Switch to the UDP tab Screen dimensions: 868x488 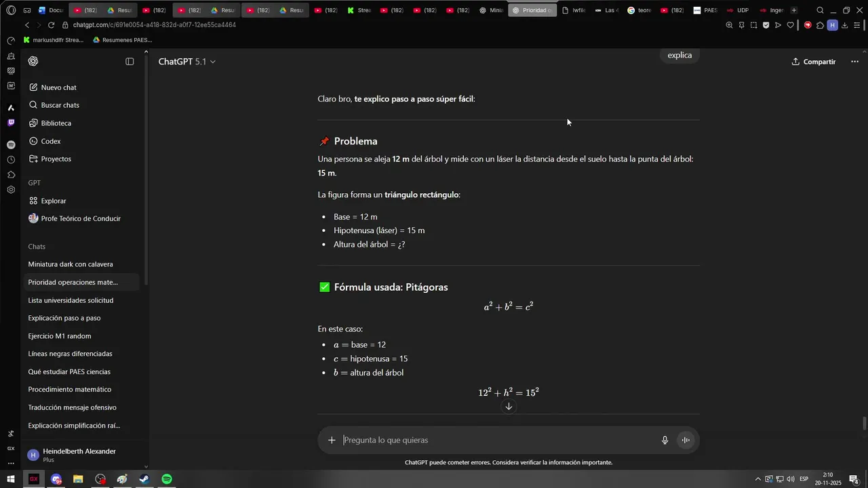[x=738, y=10]
